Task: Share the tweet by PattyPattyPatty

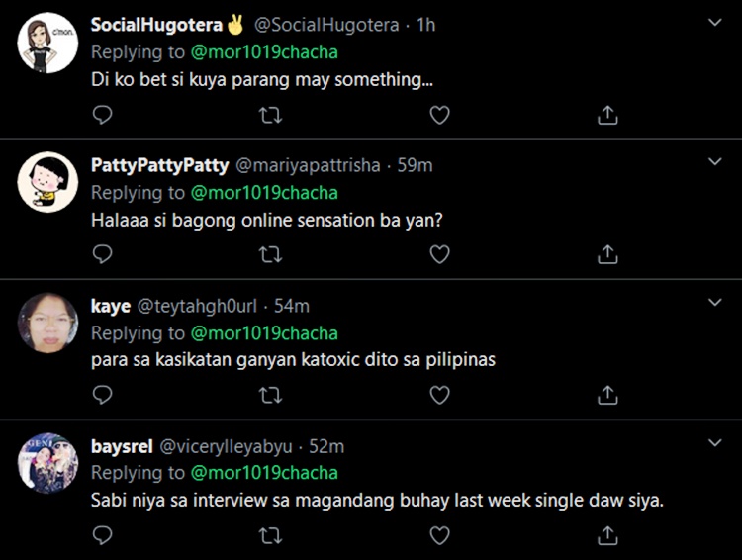Action: [x=607, y=254]
